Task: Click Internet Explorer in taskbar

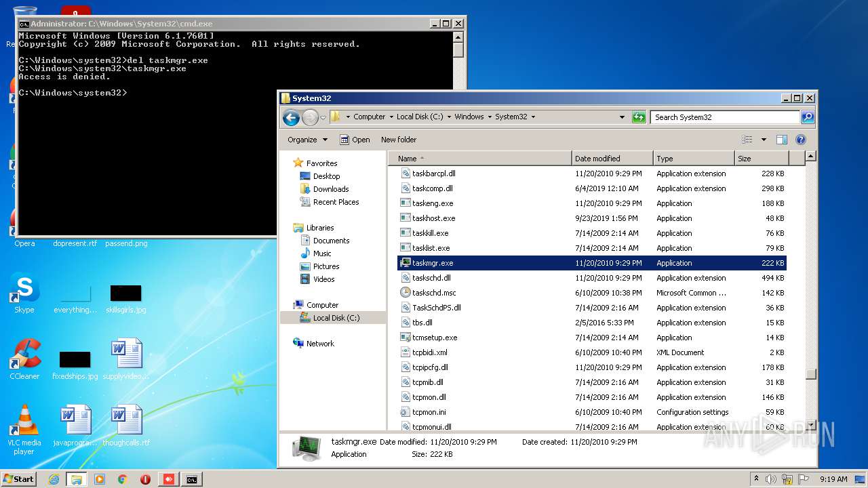Action: click(54, 479)
